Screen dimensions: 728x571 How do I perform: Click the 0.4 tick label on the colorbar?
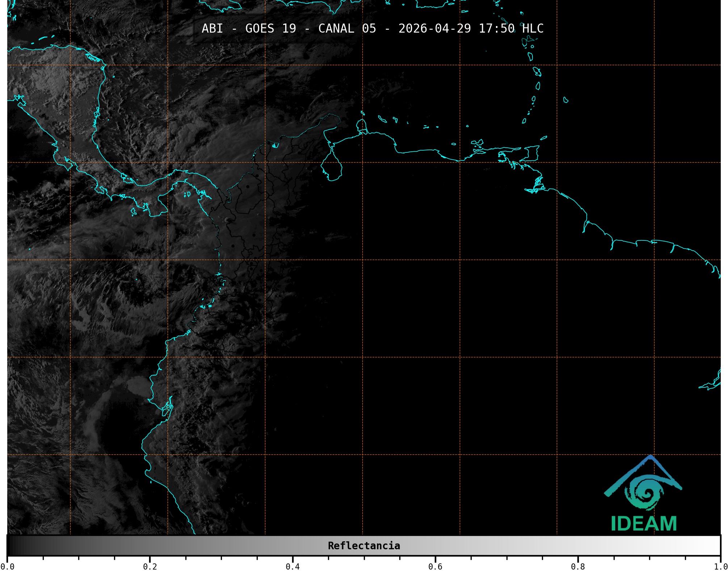(293, 566)
